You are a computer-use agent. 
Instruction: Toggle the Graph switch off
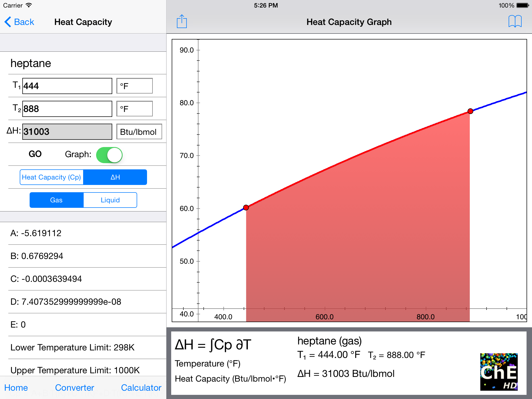[x=109, y=155]
